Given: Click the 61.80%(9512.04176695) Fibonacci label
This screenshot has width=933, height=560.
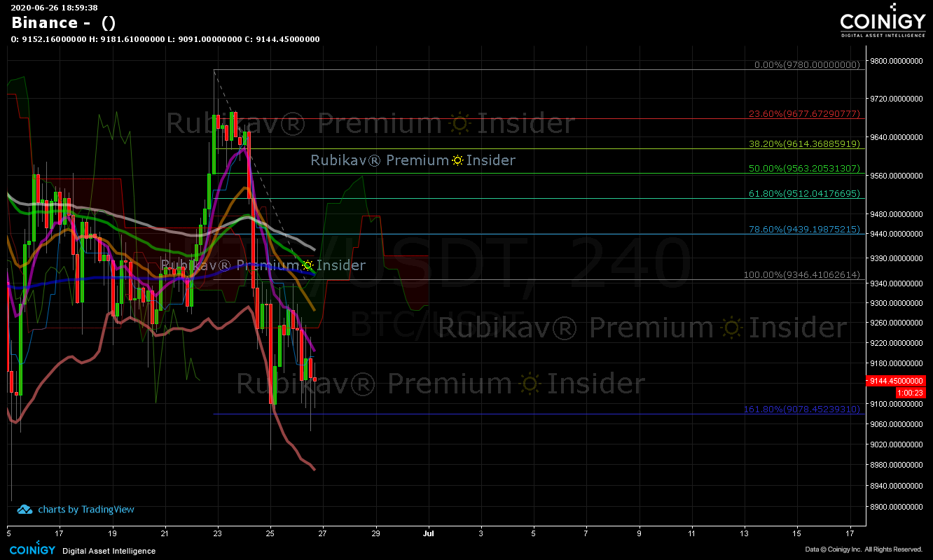Looking at the screenshot, I should 804,193.
